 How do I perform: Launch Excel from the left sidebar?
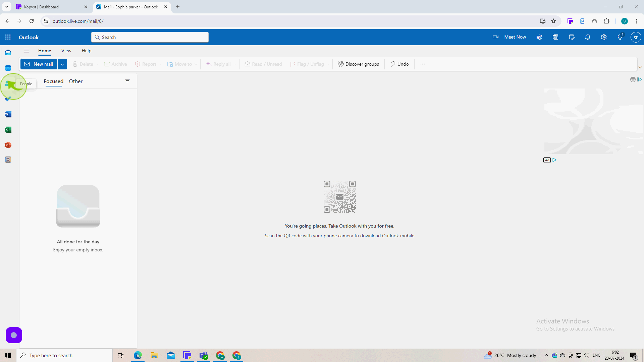pos(8,130)
